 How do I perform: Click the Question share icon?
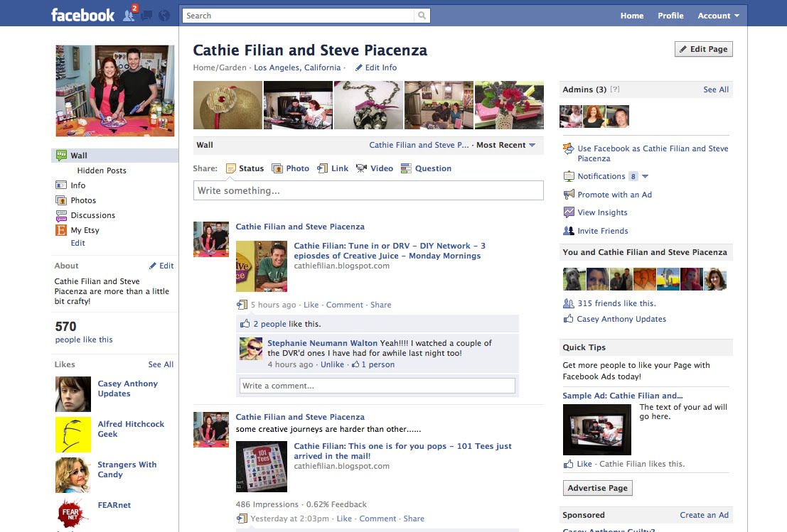(x=406, y=168)
